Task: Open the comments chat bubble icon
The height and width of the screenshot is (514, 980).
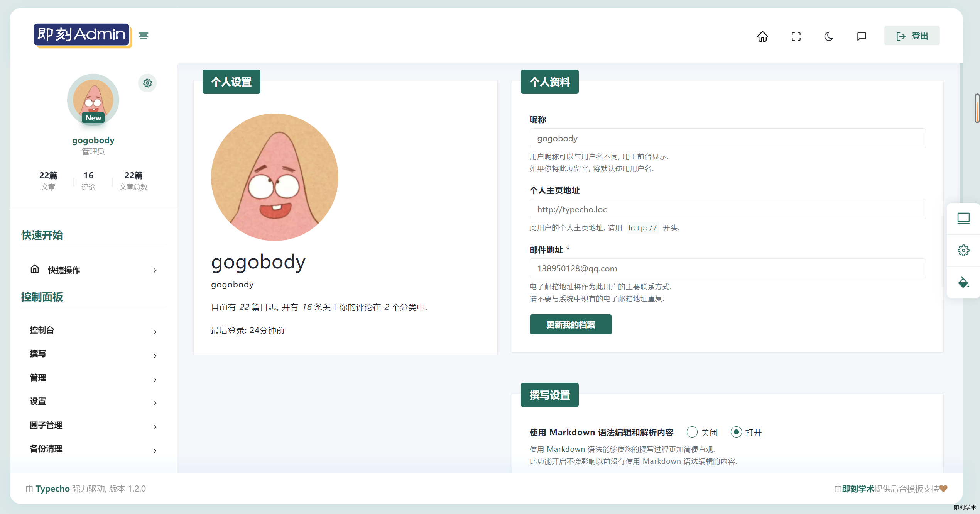Action: 862,36
